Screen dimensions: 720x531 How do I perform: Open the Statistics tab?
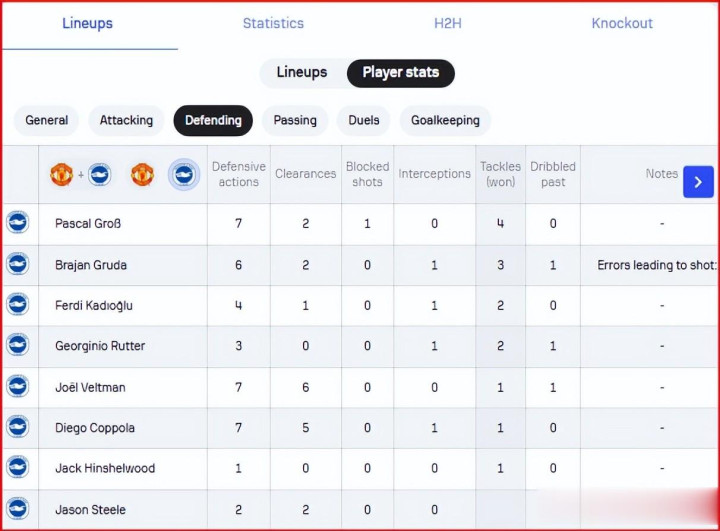[x=273, y=23]
